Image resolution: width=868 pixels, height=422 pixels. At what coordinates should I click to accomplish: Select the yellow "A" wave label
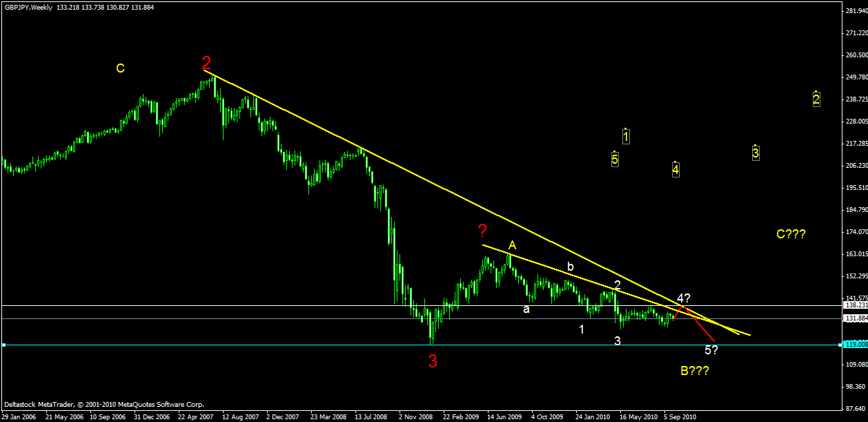click(x=512, y=244)
